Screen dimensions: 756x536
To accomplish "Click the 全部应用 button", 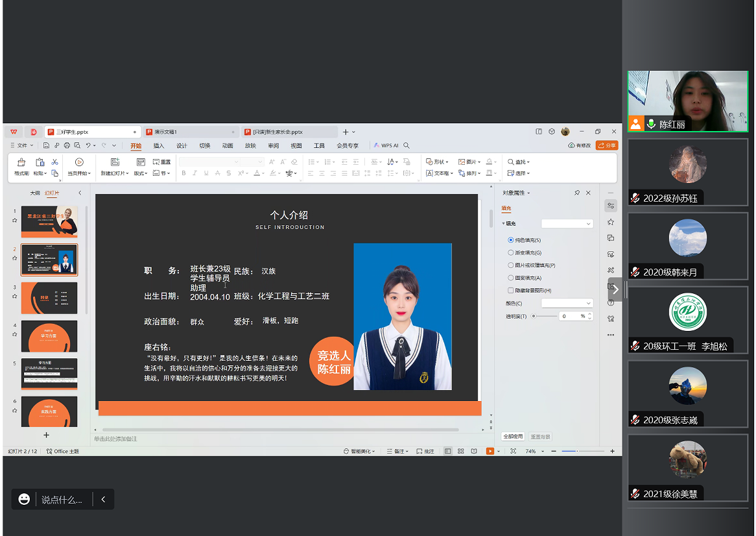I will pos(513,437).
